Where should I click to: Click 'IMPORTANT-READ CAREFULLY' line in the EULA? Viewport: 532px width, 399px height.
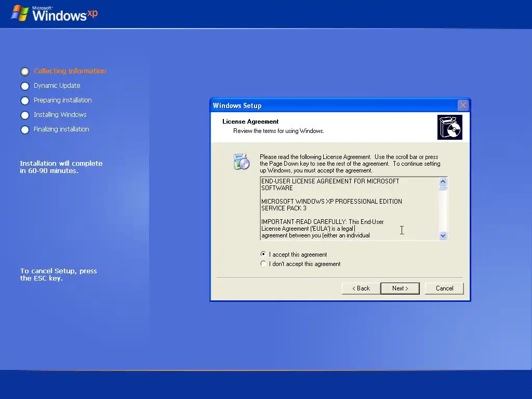coord(322,221)
